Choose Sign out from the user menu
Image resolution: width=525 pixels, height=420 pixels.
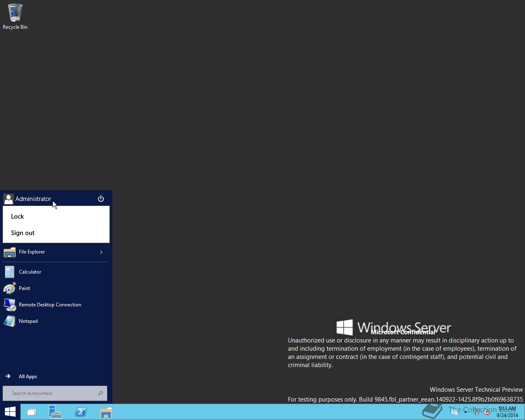click(56, 233)
